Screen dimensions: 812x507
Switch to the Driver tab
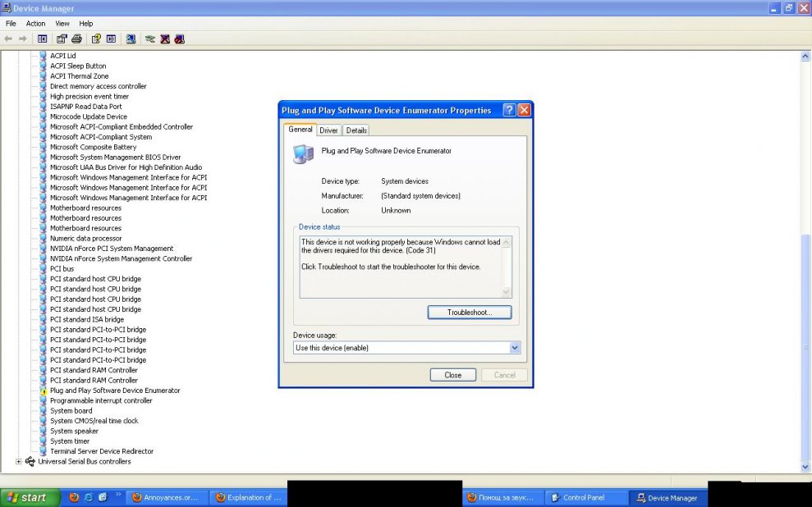328,130
